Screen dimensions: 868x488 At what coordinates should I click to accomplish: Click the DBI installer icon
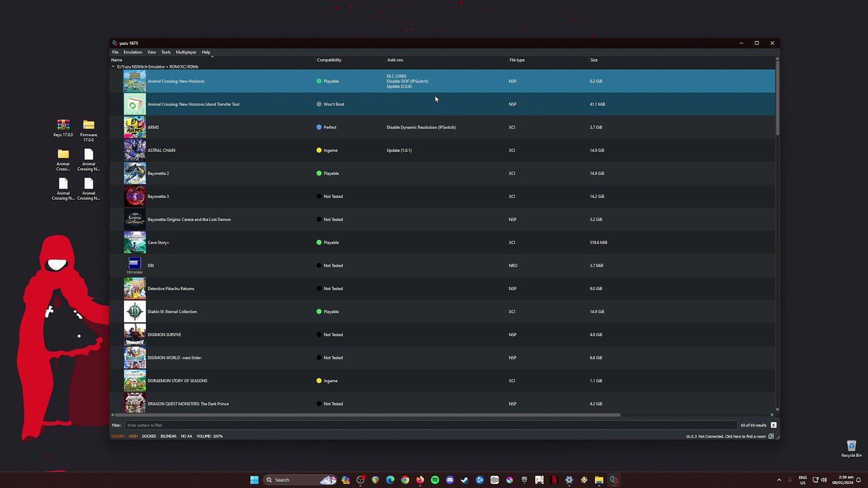134,266
